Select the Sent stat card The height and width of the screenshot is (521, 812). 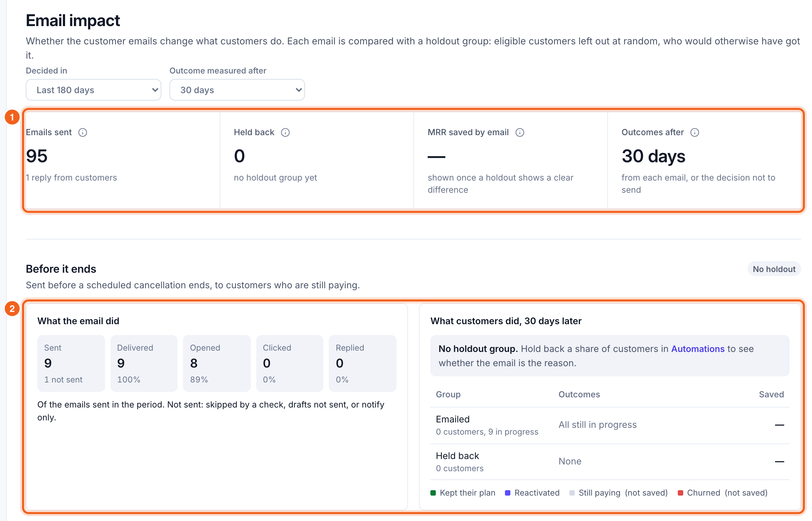(71, 363)
